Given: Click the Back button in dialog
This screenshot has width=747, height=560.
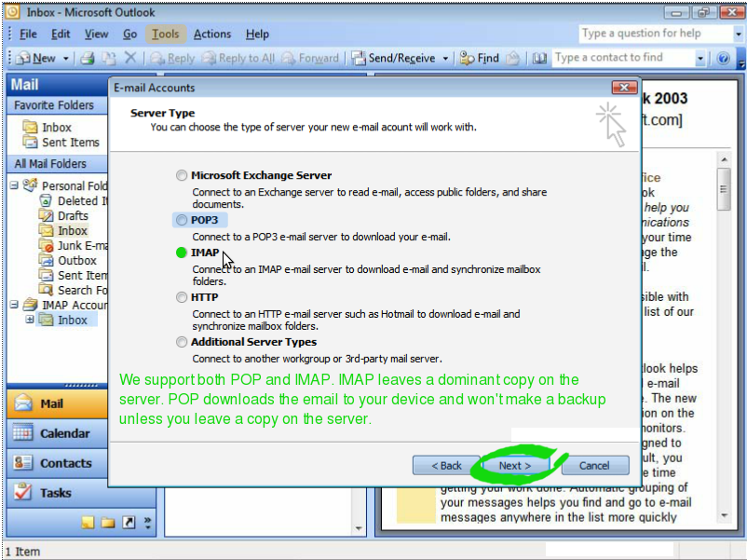Looking at the screenshot, I should click(446, 466).
